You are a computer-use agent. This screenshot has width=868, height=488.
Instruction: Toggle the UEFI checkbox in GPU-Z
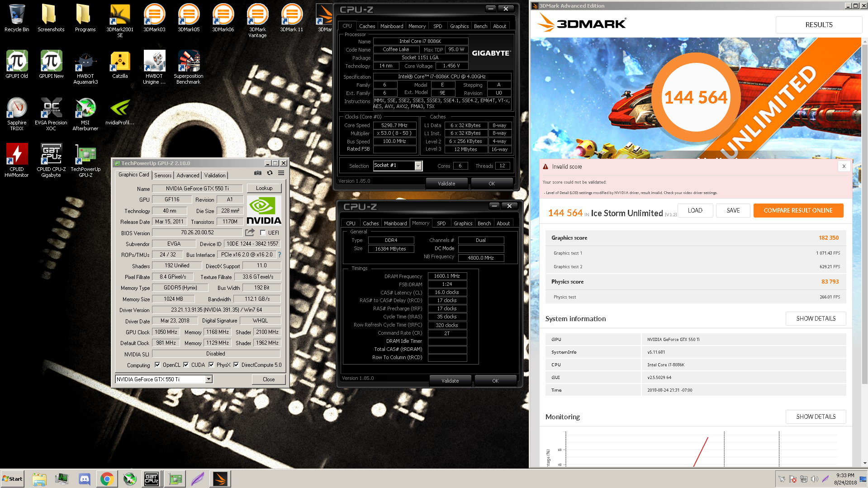point(263,233)
